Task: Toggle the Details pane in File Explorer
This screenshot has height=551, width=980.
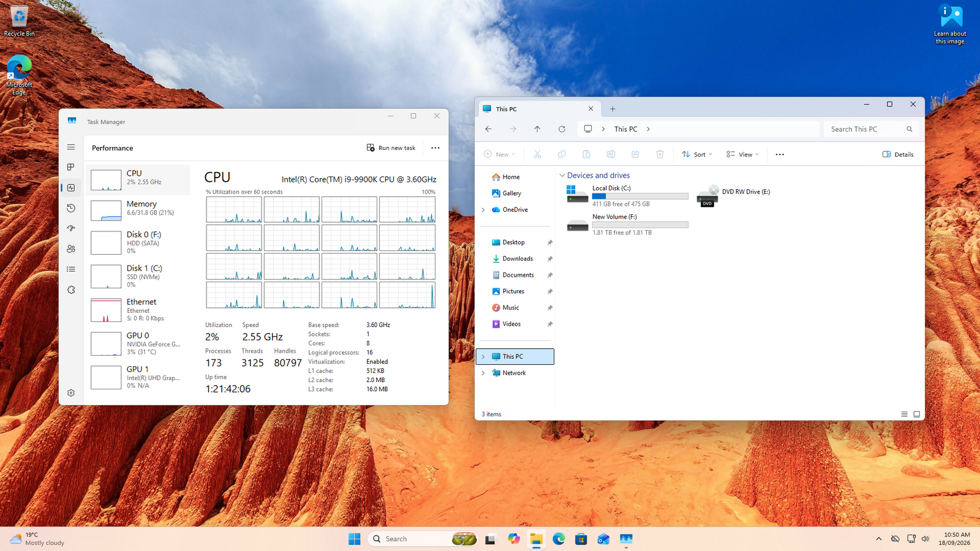Action: coord(898,154)
